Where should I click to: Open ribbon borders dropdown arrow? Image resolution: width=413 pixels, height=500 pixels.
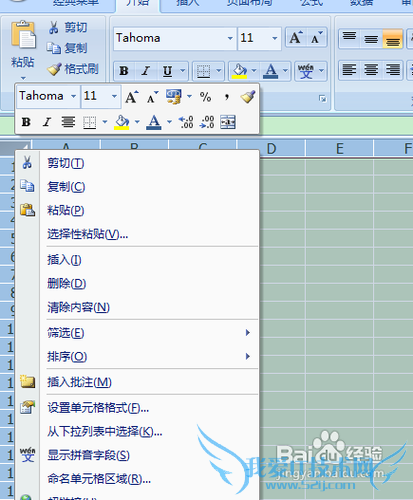point(219,71)
